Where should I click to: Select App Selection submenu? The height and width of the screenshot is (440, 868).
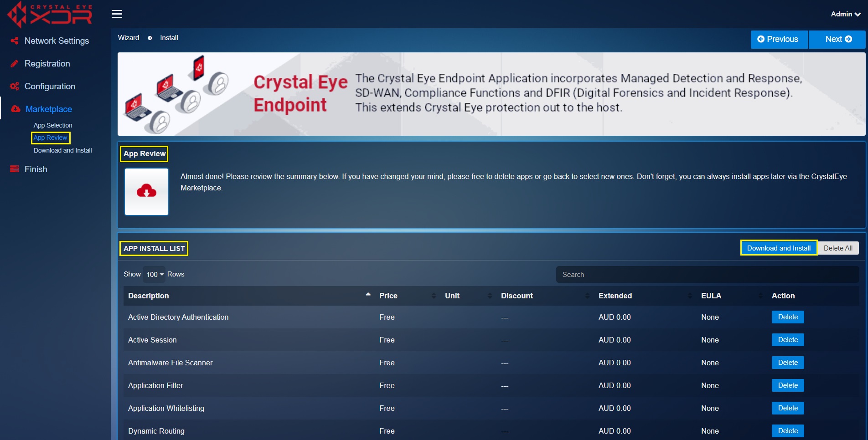(x=53, y=125)
